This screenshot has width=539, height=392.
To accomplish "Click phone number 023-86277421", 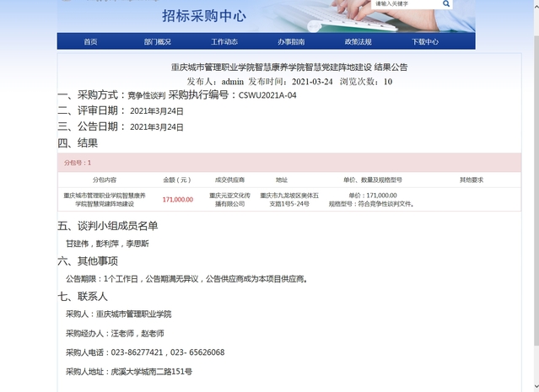I will pos(137,352).
